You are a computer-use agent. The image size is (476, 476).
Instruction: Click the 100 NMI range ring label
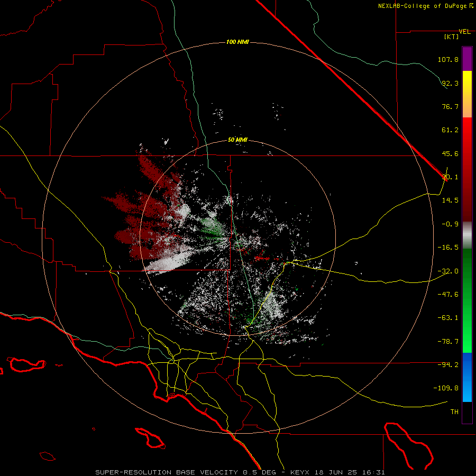[237, 42]
